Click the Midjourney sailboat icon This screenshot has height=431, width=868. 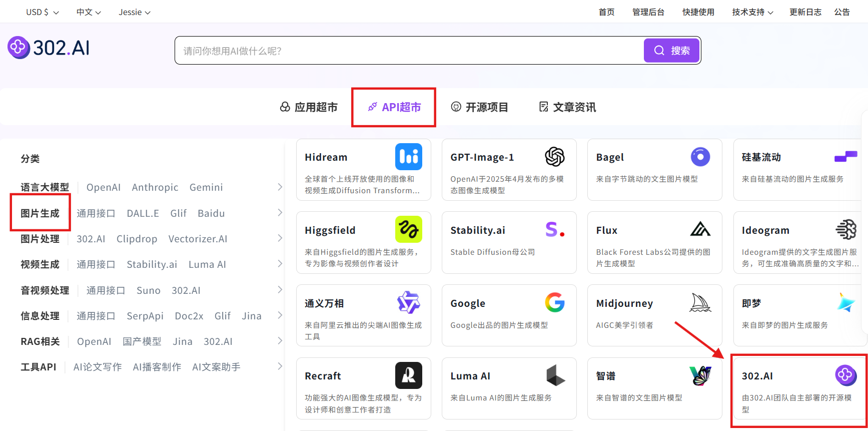coord(700,302)
